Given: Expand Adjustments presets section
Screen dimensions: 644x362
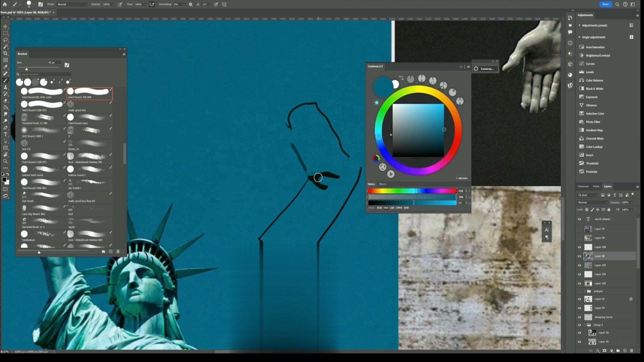Looking at the screenshot, I should [x=579, y=25].
